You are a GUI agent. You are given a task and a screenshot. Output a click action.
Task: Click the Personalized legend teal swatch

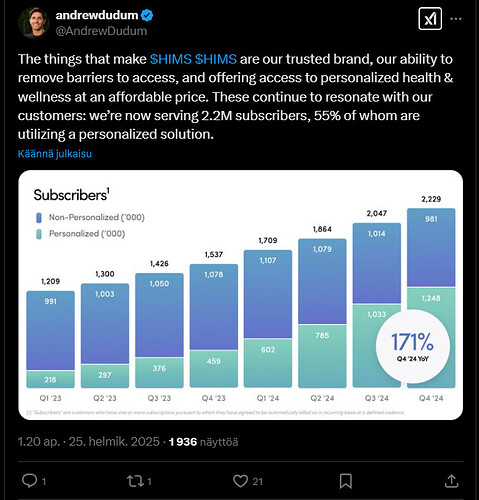click(39, 234)
